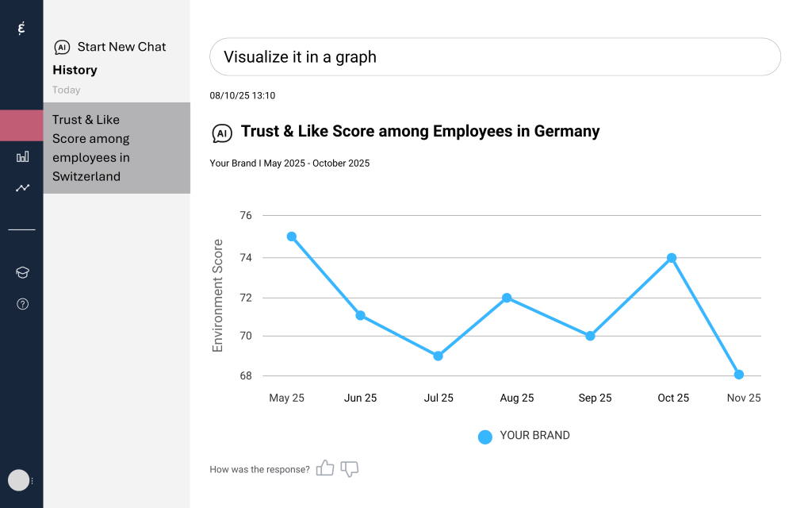Image resolution: width=812 pixels, height=508 pixels.
Task: Open the graduation cap learning icon
Action: [x=22, y=273]
